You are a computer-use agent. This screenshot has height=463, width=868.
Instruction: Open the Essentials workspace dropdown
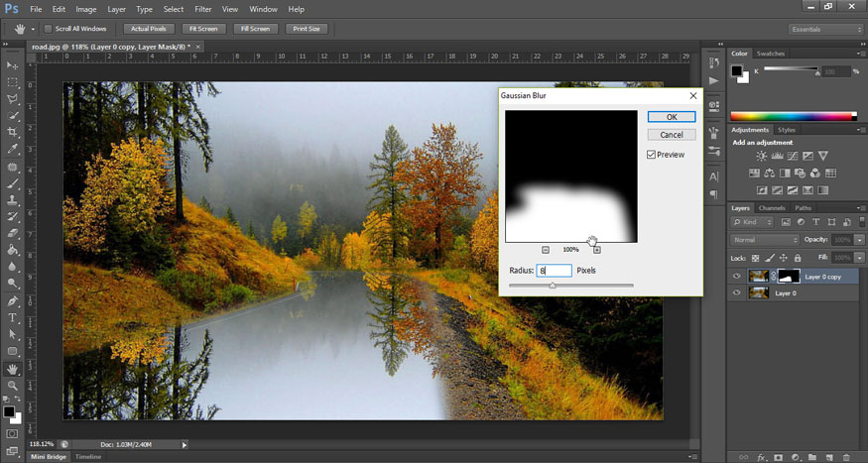(x=826, y=30)
